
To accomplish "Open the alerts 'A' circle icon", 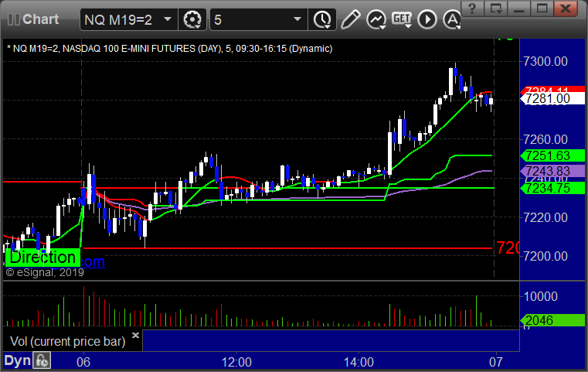I will 452,19.
